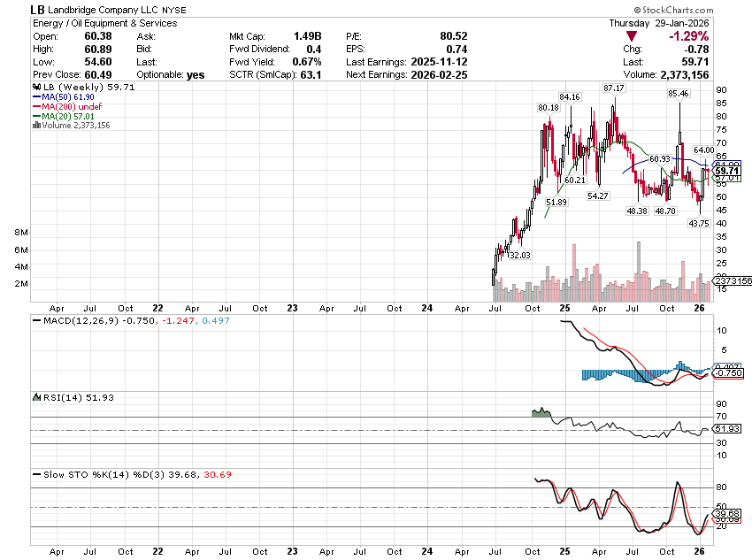The height and width of the screenshot is (560, 752).
Task: Click the Energy / Oil Equipment & Services sector
Action: [x=104, y=23]
